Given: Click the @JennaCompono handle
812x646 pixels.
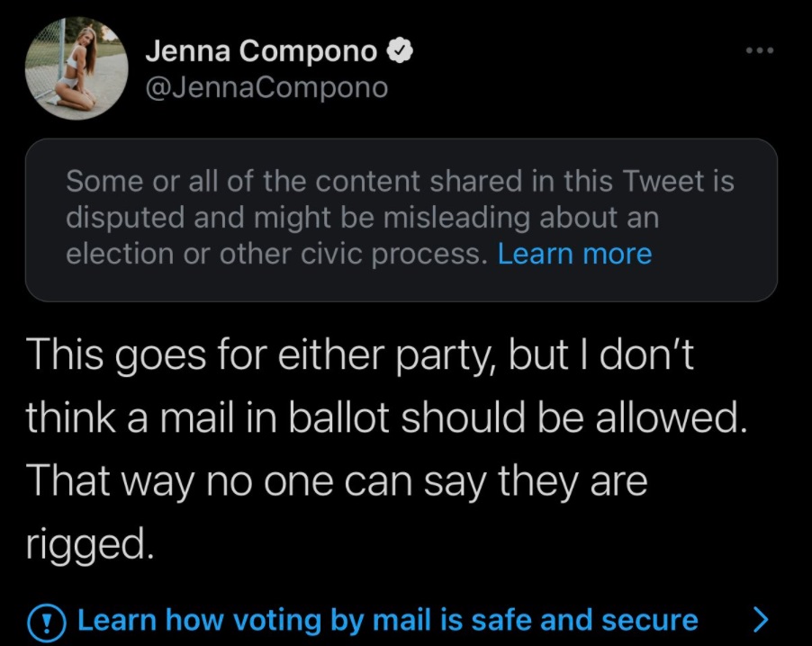Looking at the screenshot, I should [x=266, y=87].
